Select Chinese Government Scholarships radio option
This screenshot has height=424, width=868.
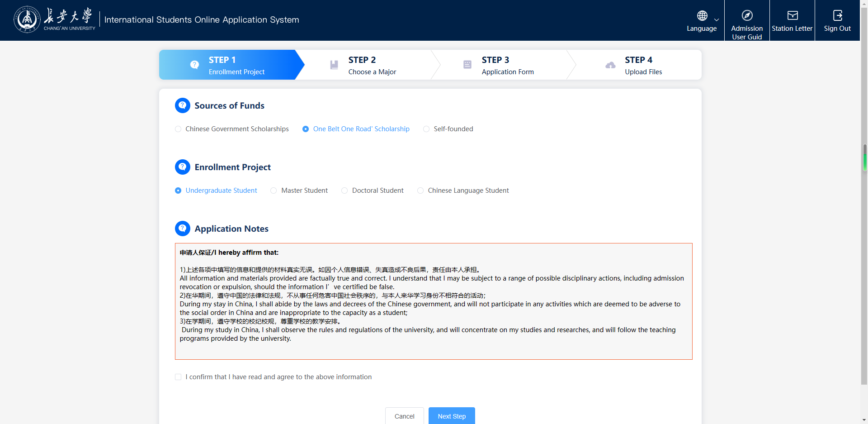pyautogui.click(x=178, y=129)
